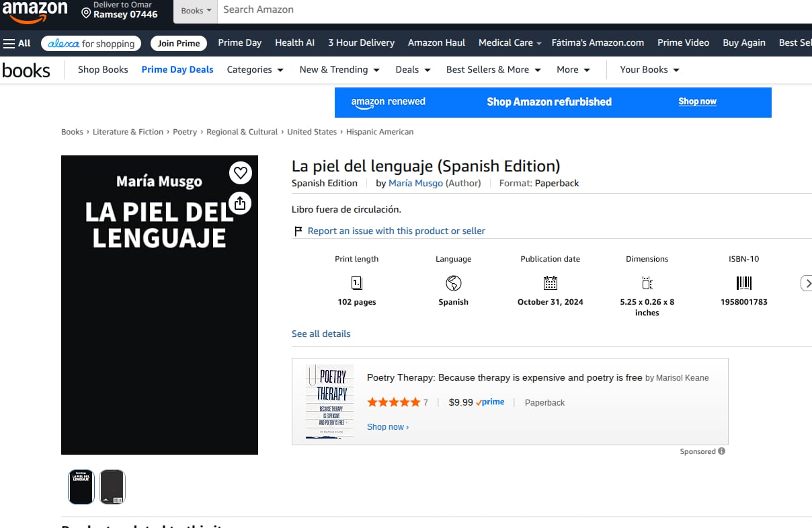
Task: Click the share icon on book cover
Action: coord(241,202)
